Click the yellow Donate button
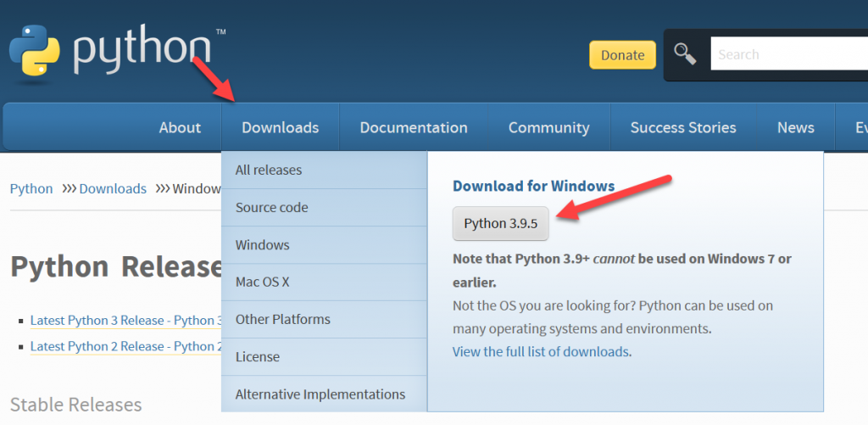Image resolution: width=868 pixels, height=425 pixels. point(622,55)
